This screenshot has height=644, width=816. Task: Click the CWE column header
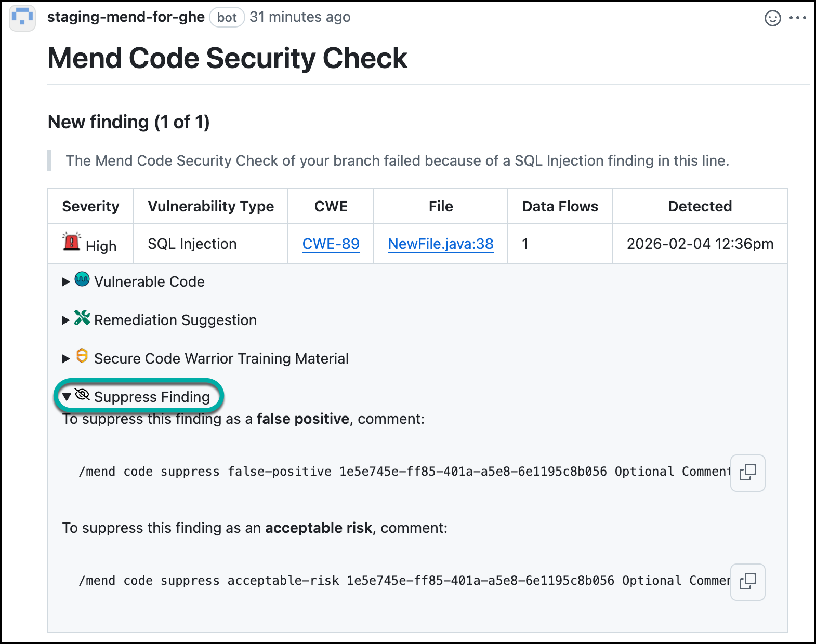point(331,206)
